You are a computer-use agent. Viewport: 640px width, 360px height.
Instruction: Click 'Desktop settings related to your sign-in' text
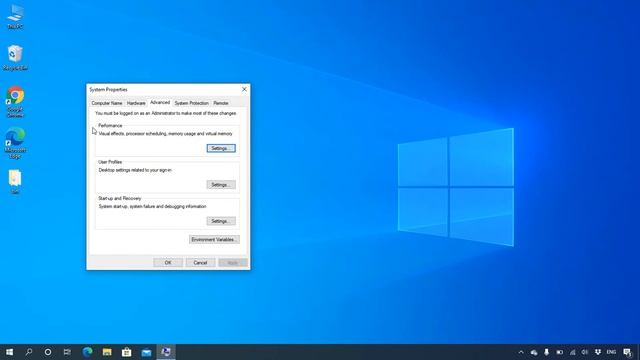point(135,170)
